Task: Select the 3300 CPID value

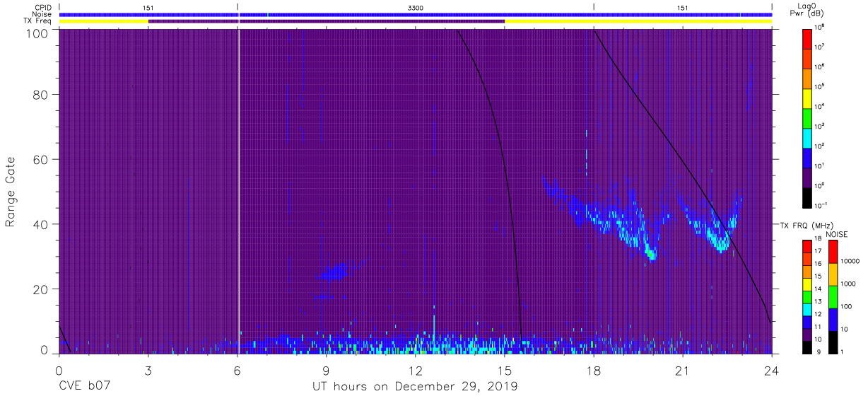Action: click(416, 8)
